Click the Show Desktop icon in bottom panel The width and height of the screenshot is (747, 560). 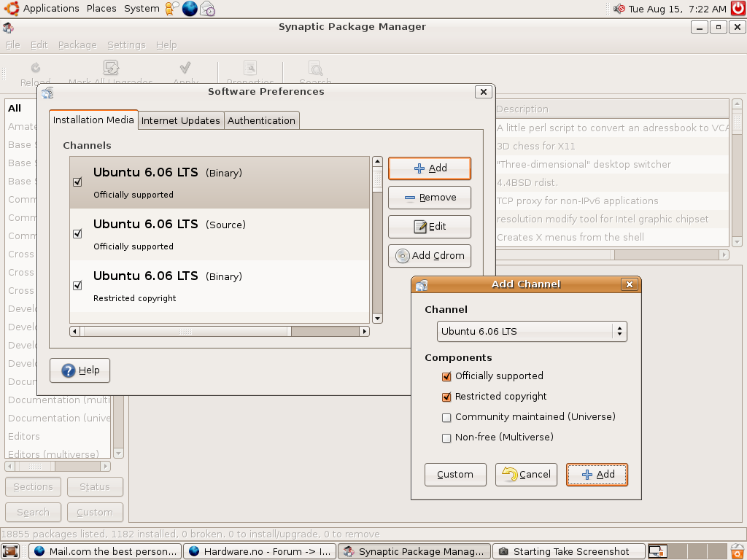10,551
